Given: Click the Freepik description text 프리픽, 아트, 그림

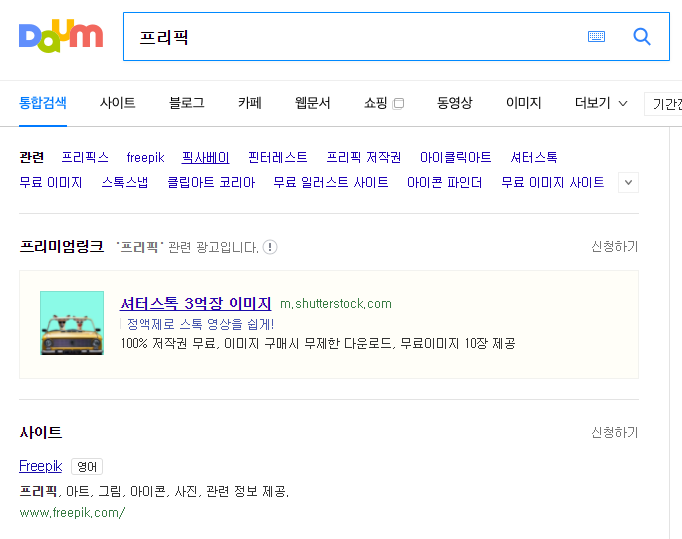Looking at the screenshot, I should 154,492.
